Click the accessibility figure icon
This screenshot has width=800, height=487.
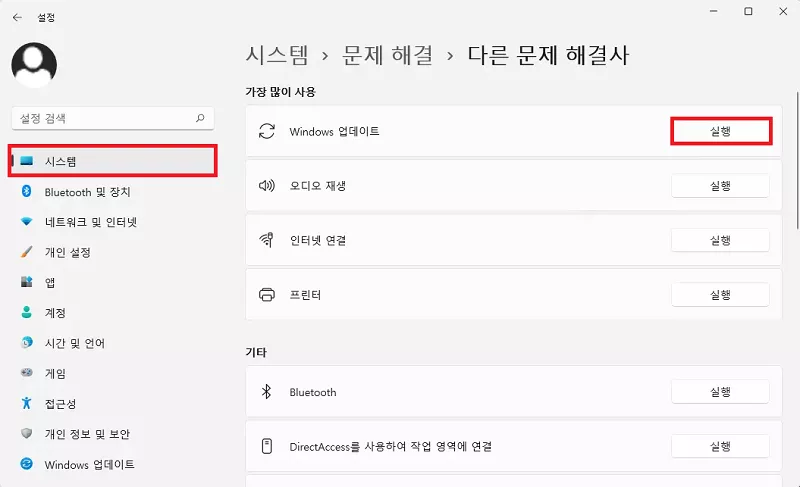click(27, 403)
